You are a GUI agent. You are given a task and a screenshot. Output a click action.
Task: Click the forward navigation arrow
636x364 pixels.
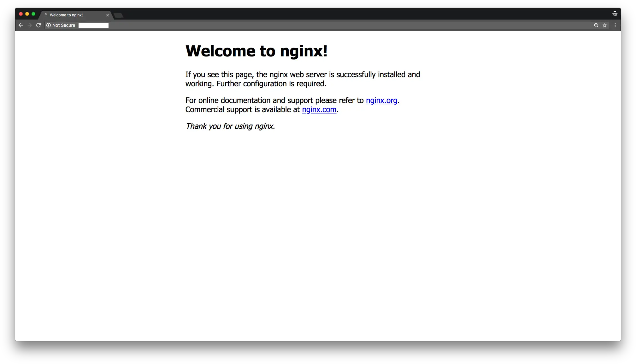(x=30, y=25)
